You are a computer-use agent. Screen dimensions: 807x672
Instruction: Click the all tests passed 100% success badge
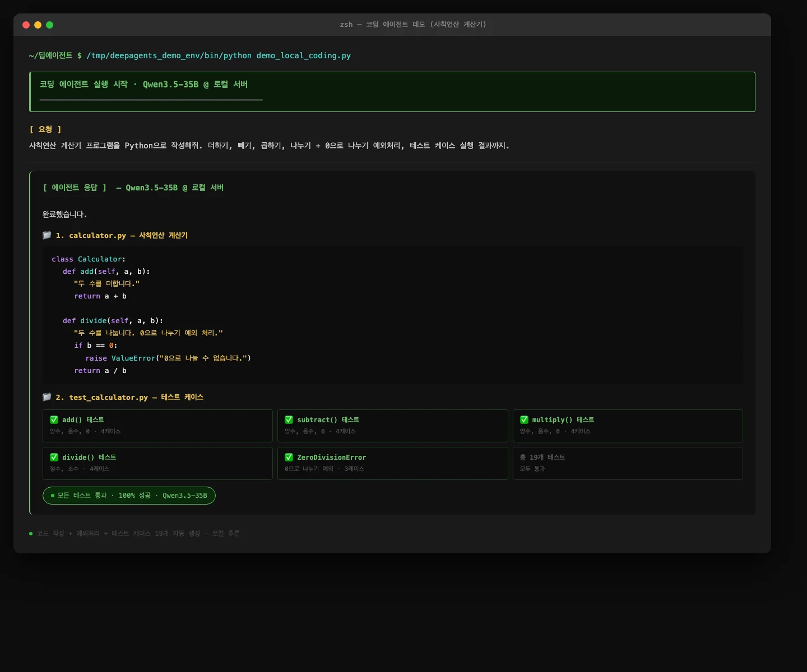129,496
